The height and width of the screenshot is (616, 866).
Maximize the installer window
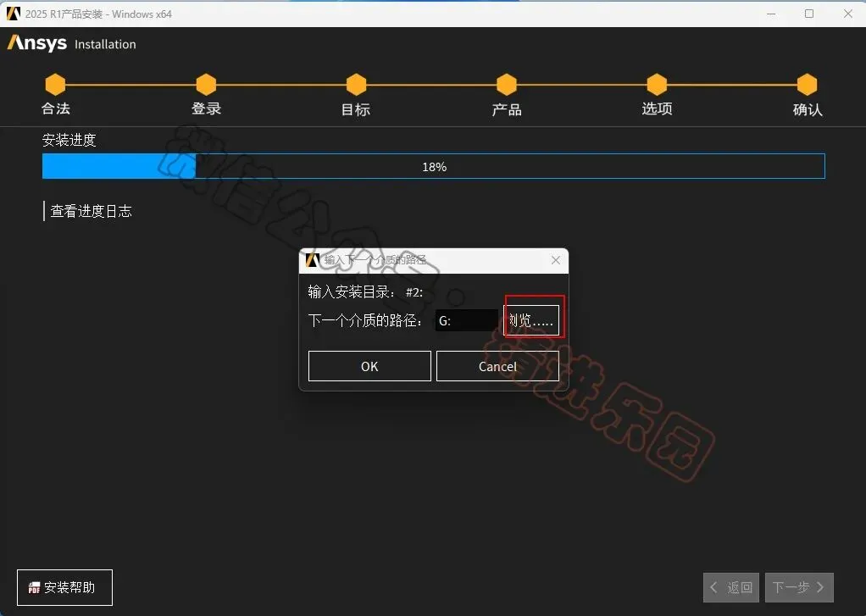point(809,14)
